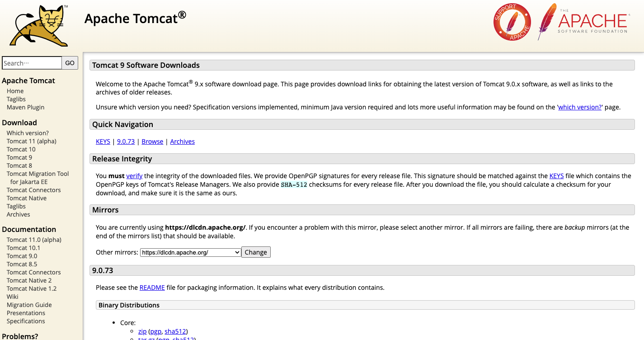This screenshot has width=644, height=340.
Task: Click the Documentation sidebar heading
Action: pos(29,229)
